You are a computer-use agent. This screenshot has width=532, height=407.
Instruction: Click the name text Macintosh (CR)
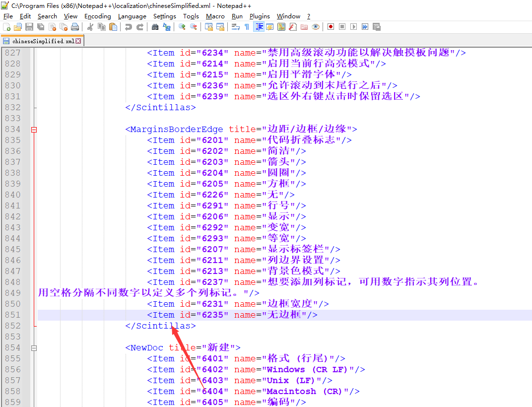[x=304, y=392]
